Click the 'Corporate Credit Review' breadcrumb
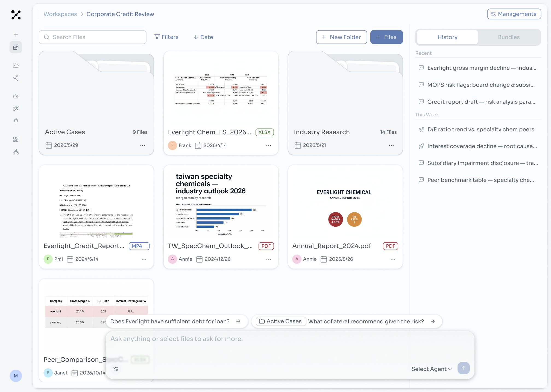This screenshot has width=551, height=392. pyautogui.click(x=120, y=14)
